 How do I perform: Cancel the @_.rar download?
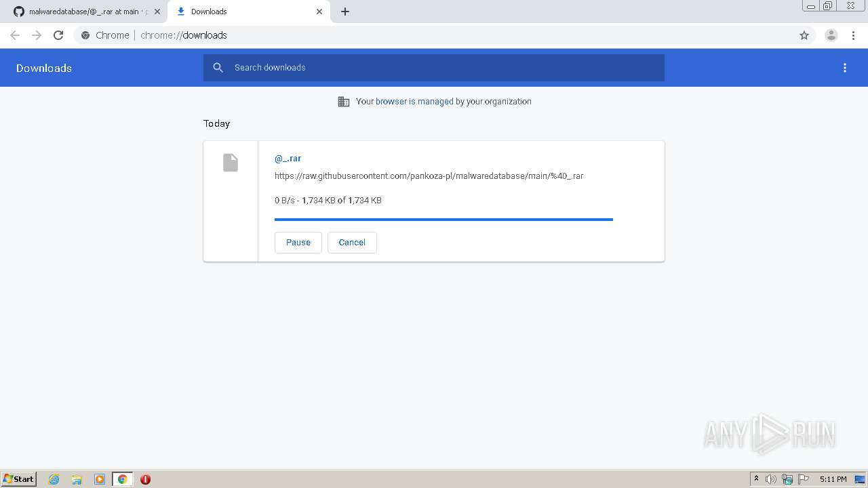(x=352, y=243)
